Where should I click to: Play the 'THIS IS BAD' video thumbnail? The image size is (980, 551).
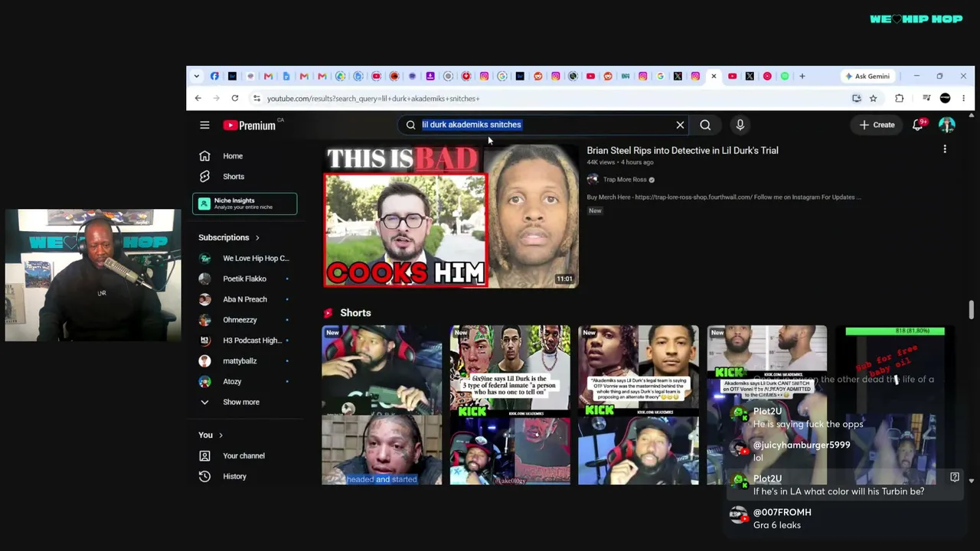(450, 216)
